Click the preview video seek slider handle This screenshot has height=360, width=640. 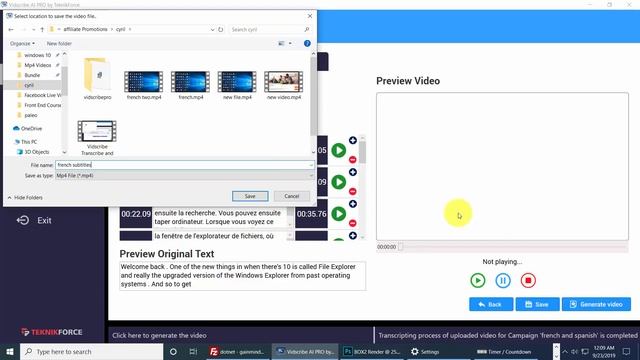(400, 247)
